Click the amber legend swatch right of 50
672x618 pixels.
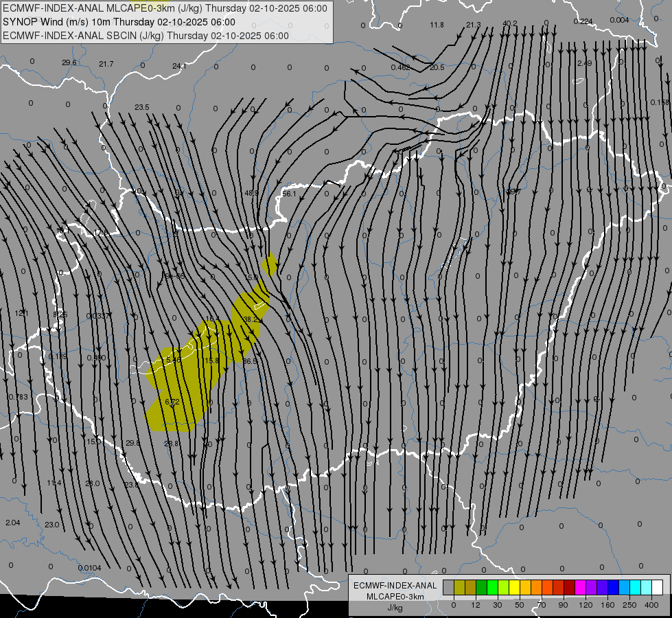coord(525,588)
